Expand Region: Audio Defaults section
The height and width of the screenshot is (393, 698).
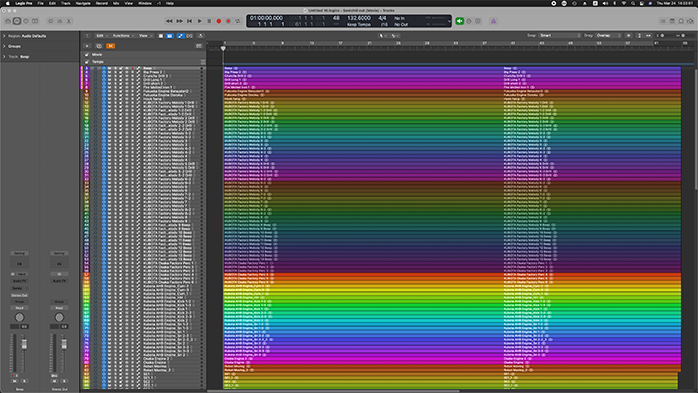tap(4, 36)
